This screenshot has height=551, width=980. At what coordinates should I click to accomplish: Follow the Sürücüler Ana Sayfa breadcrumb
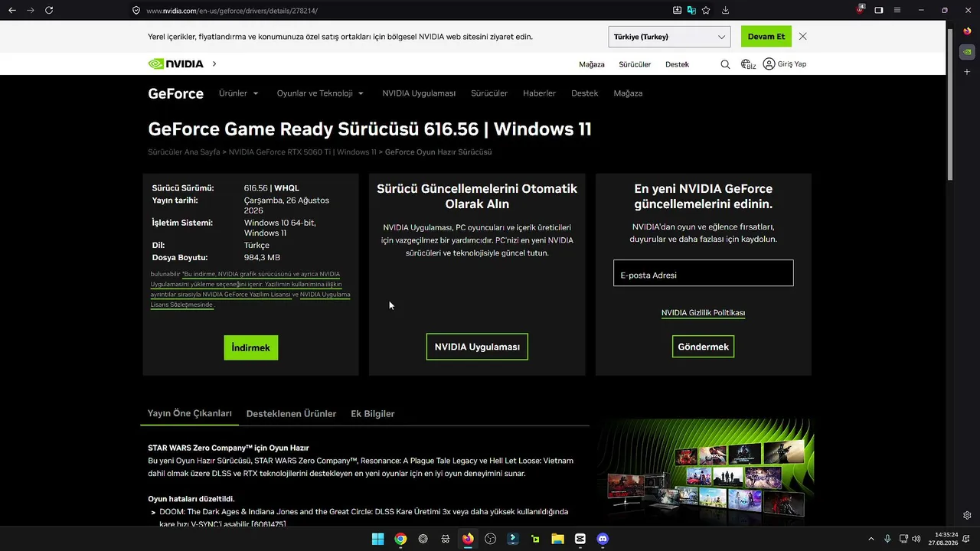pos(184,152)
